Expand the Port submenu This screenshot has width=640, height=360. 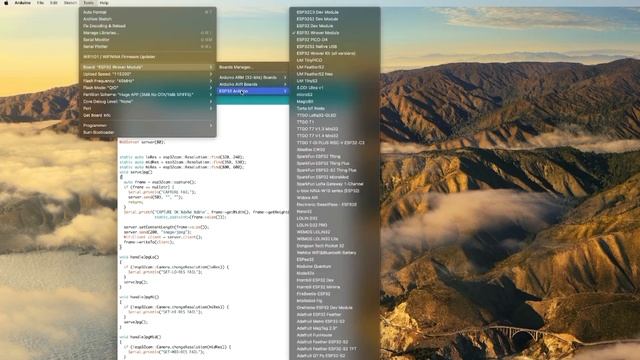click(147, 109)
